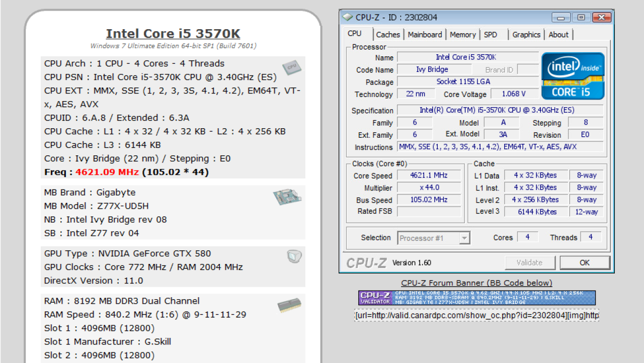The height and width of the screenshot is (363, 644).
Task: Click the red 4621.09 MHz frequency text
Action: pos(108,172)
